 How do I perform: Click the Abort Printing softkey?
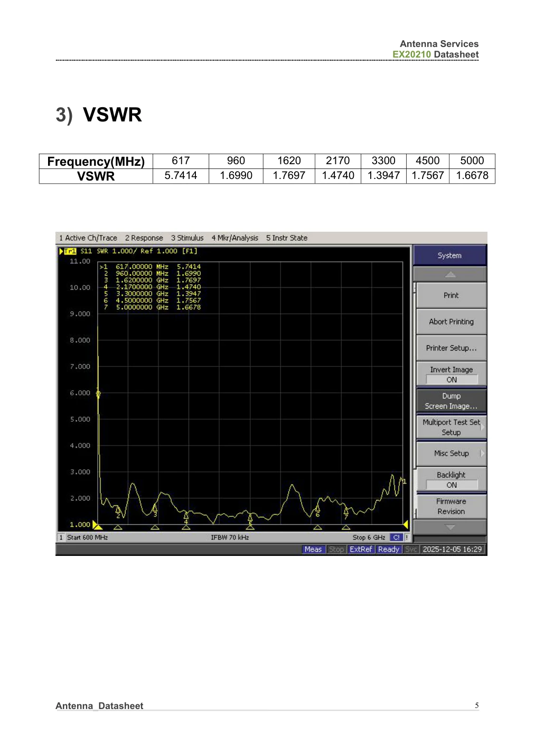coord(451,322)
